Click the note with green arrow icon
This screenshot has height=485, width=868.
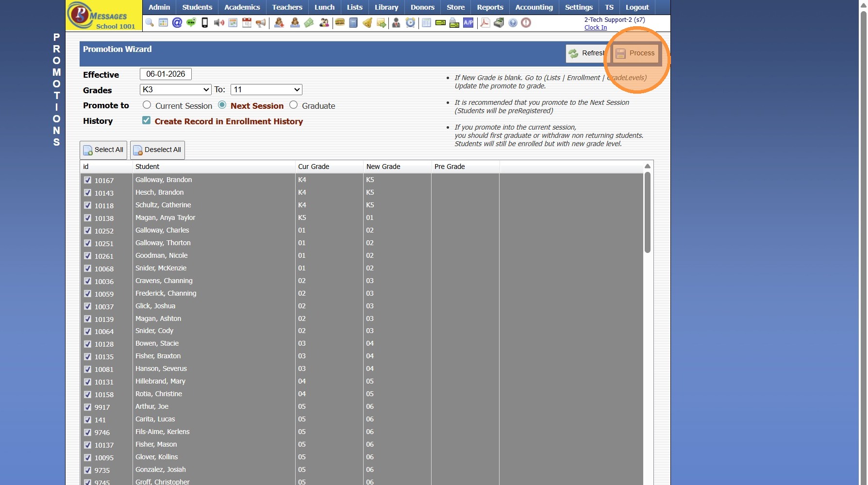point(382,23)
